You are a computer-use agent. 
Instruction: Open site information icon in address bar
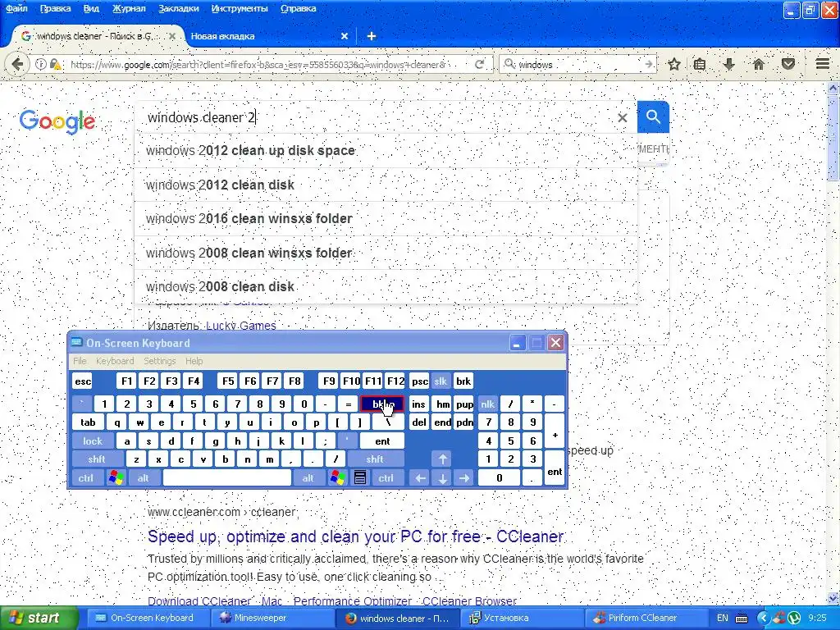pyautogui.click(x=41, y=64)
